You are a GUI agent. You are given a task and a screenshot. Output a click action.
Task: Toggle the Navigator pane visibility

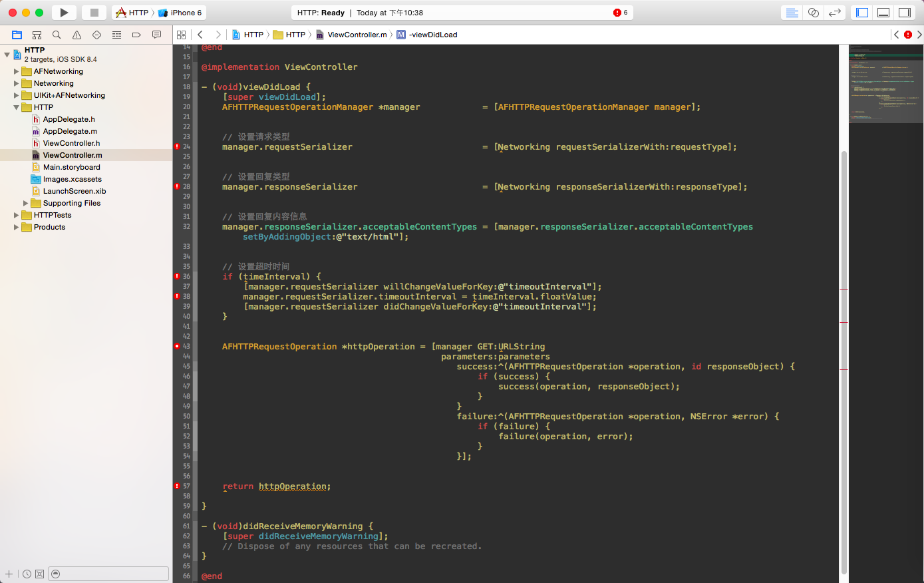[862, 13]
